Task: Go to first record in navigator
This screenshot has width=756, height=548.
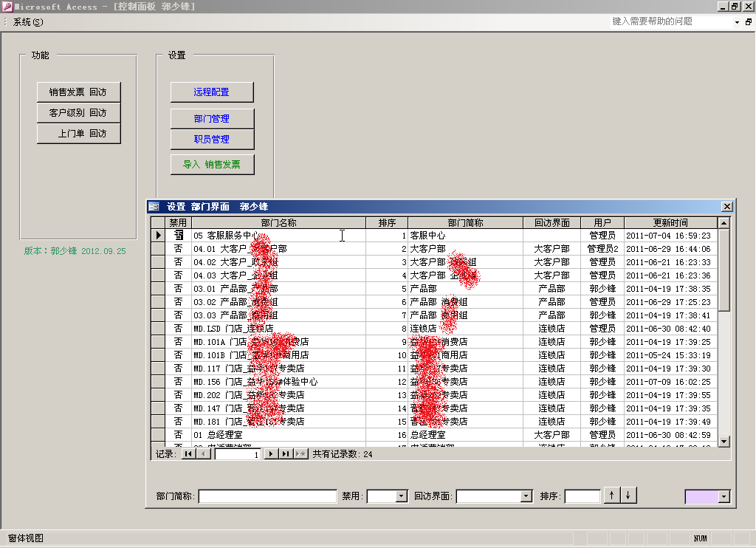Action: (188, 454)
